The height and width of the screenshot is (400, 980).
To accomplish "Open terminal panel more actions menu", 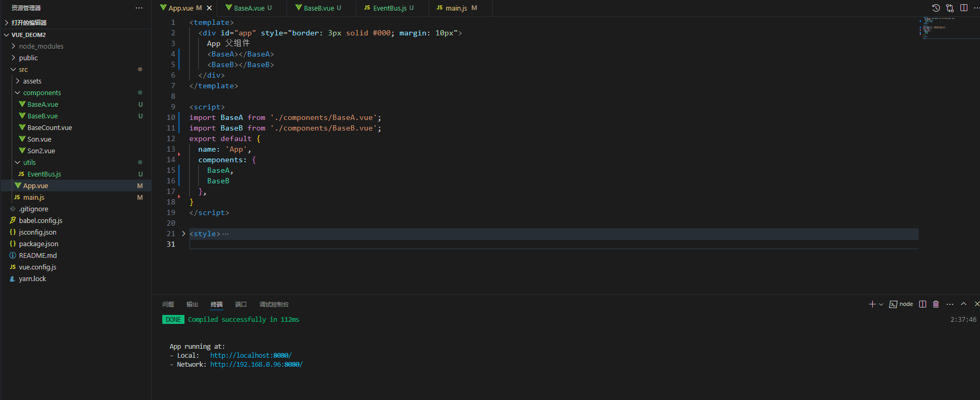I will pos(950,304).
